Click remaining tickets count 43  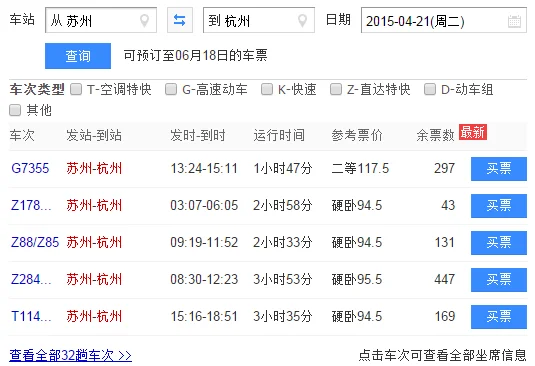pos(448,205)
